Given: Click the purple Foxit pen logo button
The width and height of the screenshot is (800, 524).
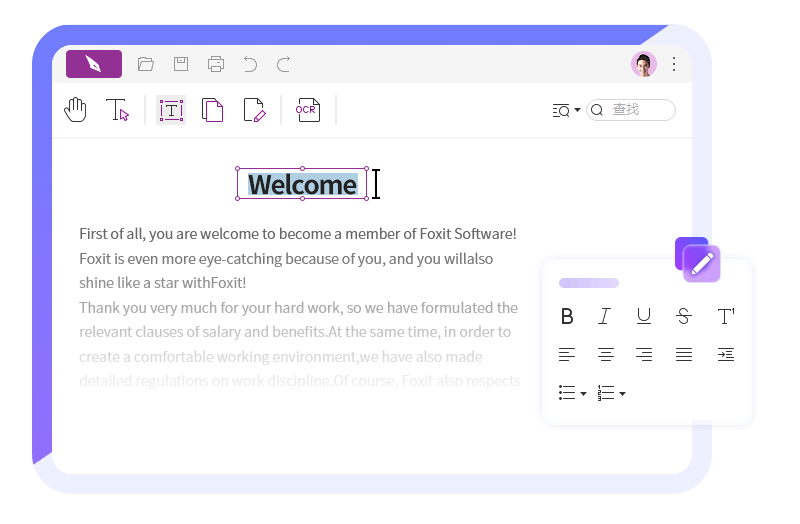Looking at the screenshot, I should tap(94, 64).
